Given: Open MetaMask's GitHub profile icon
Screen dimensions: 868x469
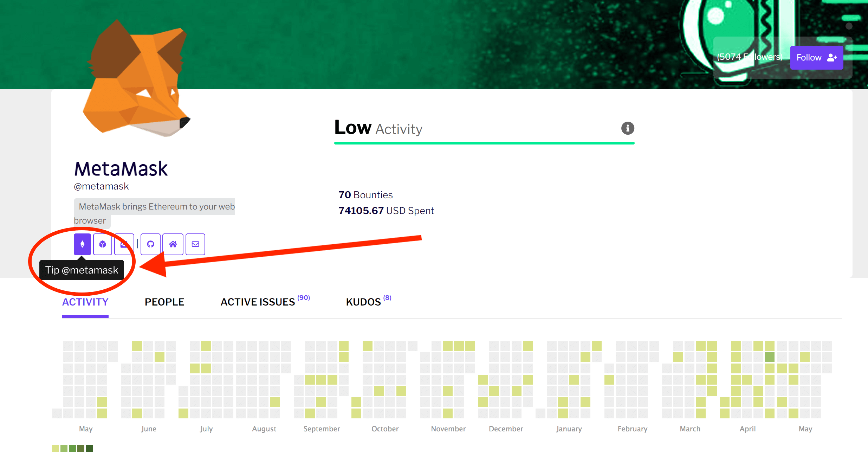Looking at the screenshot, I should (150, 244).
